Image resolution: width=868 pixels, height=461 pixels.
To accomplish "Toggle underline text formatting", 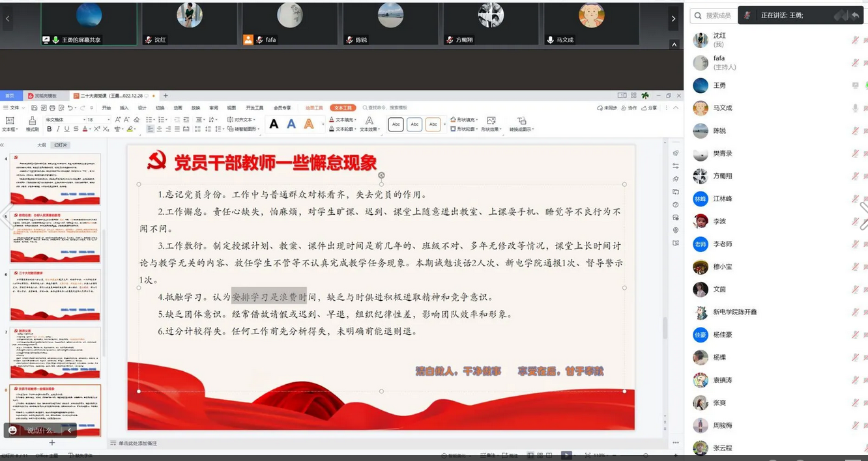I will 66,129.
